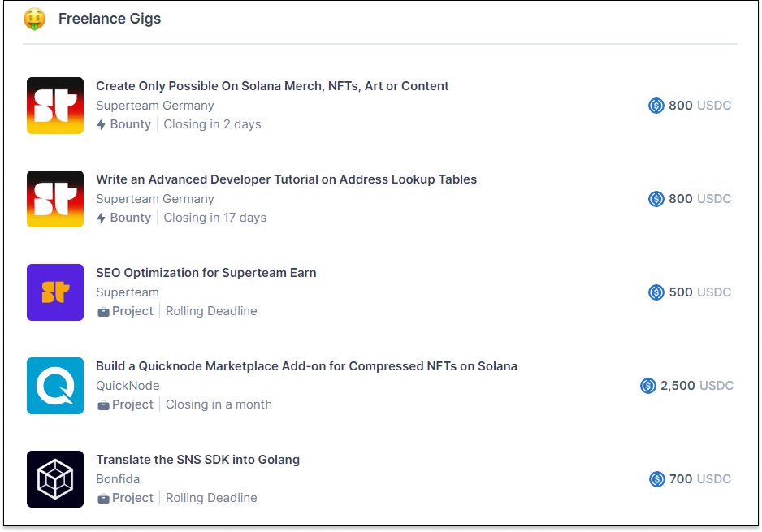Screen dimensions: 762x532
Task: Click 'Closing in 2 days' deadline text
Action: [212, 124]
